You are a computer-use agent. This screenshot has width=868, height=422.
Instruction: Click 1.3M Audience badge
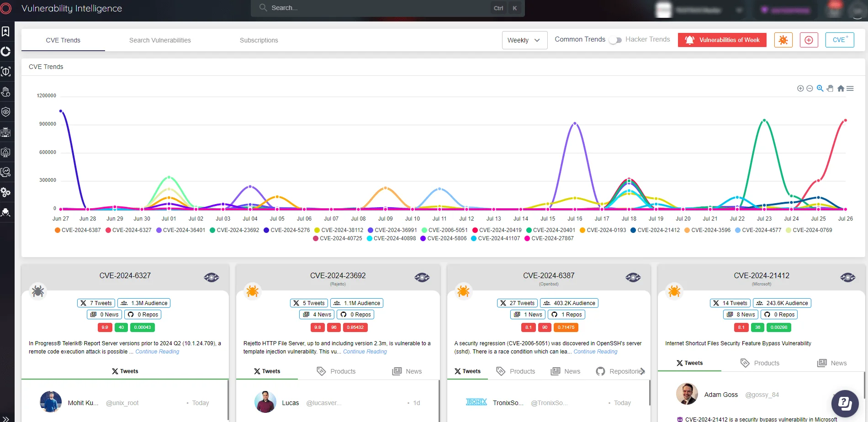coord(144,303)
